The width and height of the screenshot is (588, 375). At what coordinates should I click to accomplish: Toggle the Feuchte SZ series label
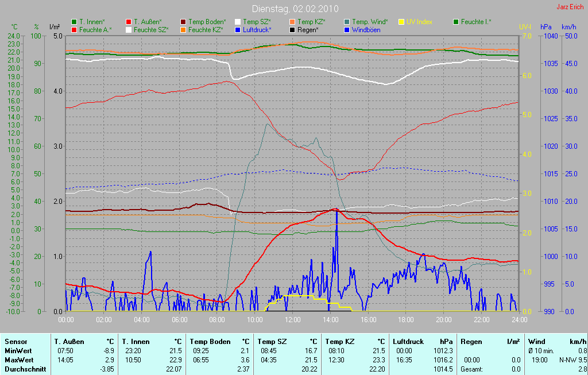[x=150, y=29]
